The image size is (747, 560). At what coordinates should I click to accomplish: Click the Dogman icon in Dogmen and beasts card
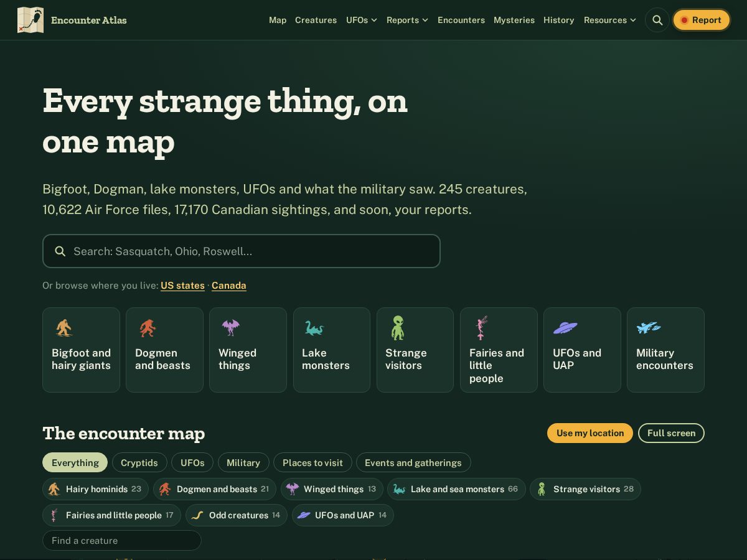[x=148, y=328]
